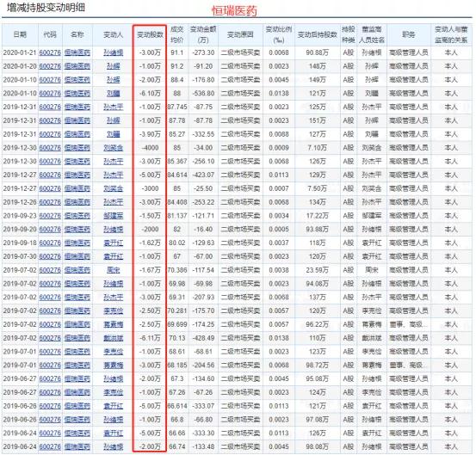Select the -67.00 amount cell
This screenshot has width=476, height=455.
[x=203, y=256]
